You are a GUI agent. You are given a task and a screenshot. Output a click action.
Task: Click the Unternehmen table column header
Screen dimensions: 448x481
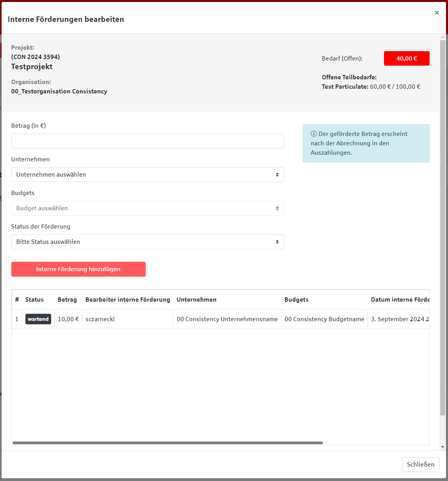[x=196, y=300]
